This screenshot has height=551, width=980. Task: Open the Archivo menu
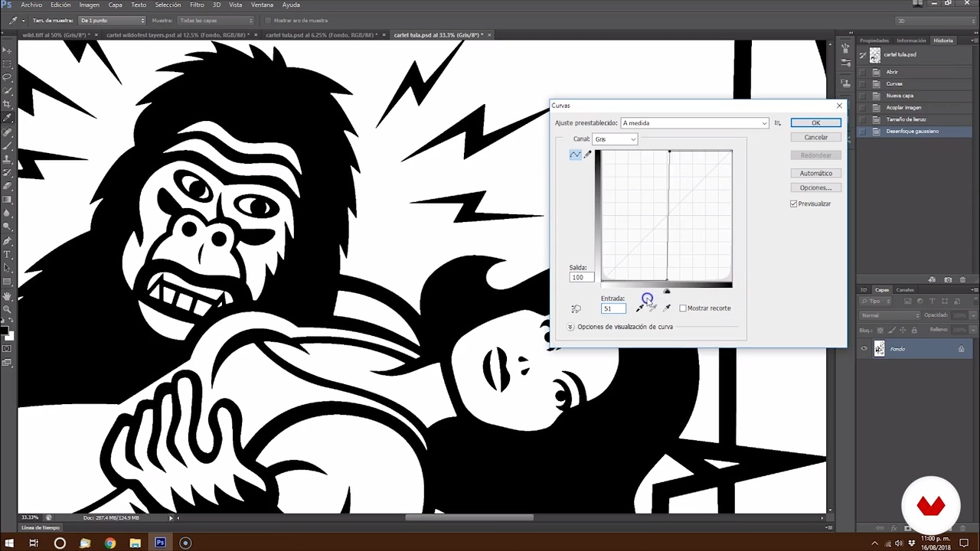coord(31,5)
